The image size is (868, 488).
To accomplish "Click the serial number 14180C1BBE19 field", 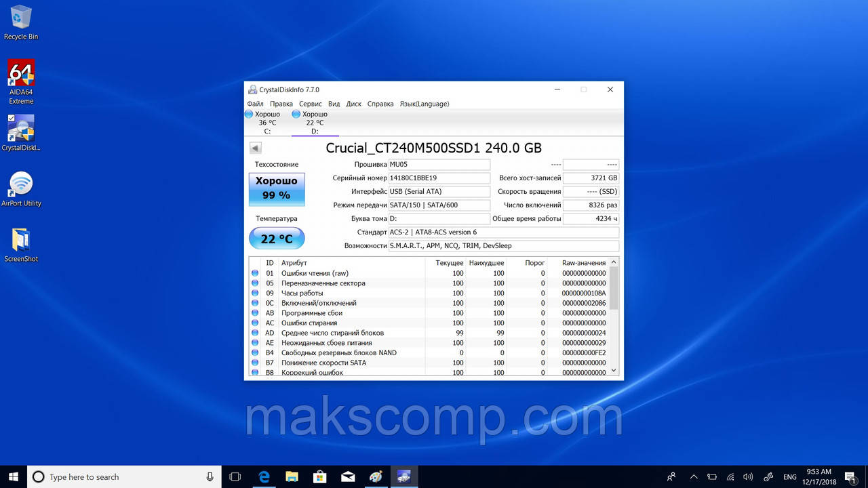I will click(439, 178).
